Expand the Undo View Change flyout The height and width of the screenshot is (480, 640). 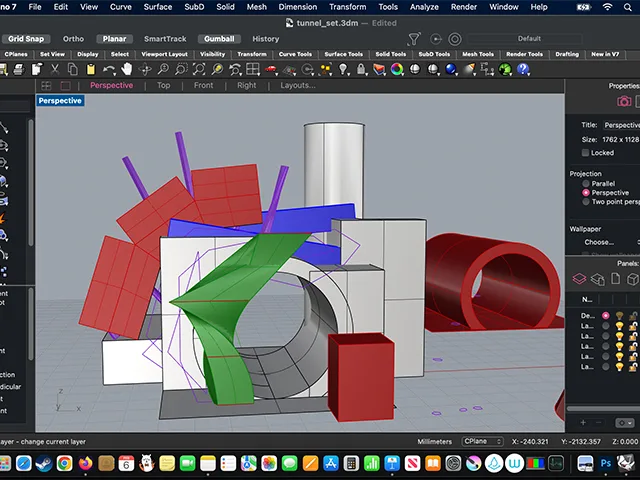[x=241, y=74]
